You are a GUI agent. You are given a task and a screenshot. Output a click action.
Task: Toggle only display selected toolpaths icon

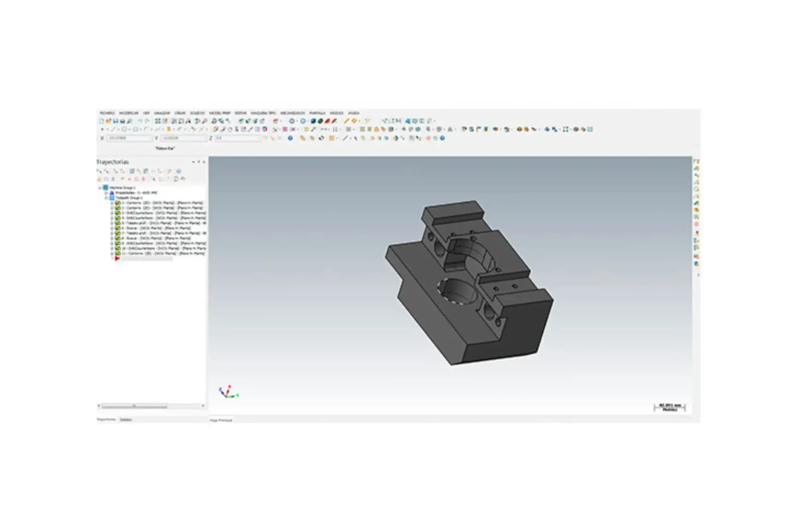pos(154,179)
